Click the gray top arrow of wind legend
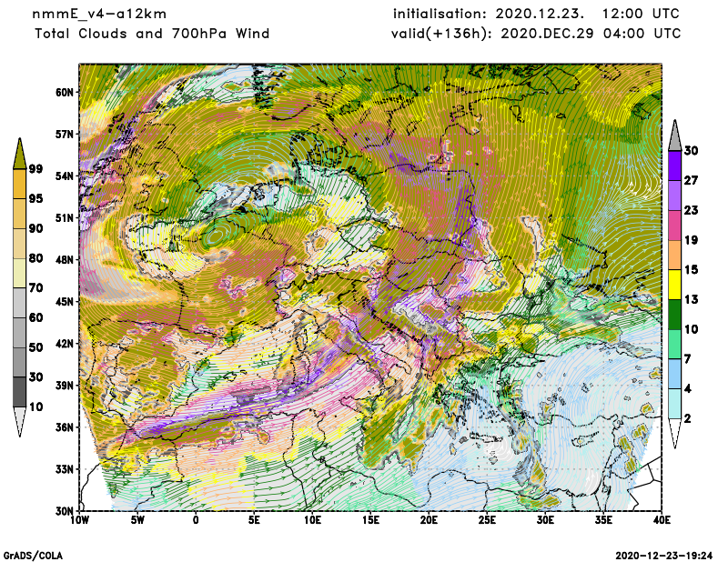 675,135
